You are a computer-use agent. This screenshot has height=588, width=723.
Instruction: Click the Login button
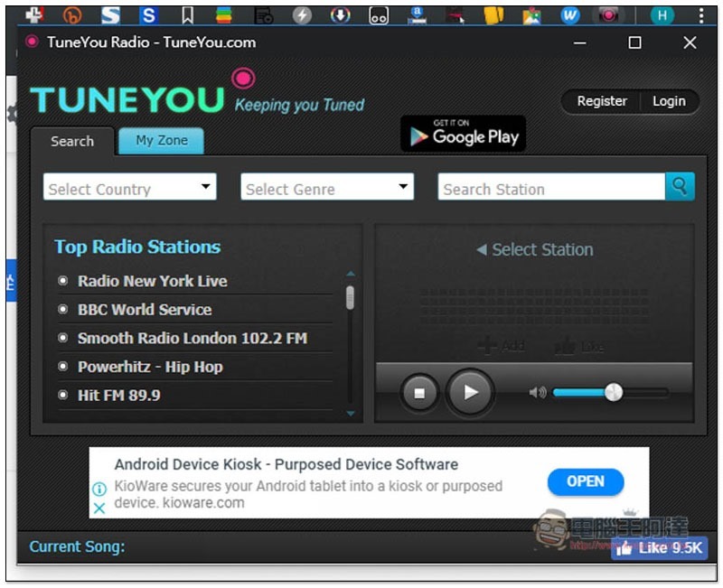point(669,101)
